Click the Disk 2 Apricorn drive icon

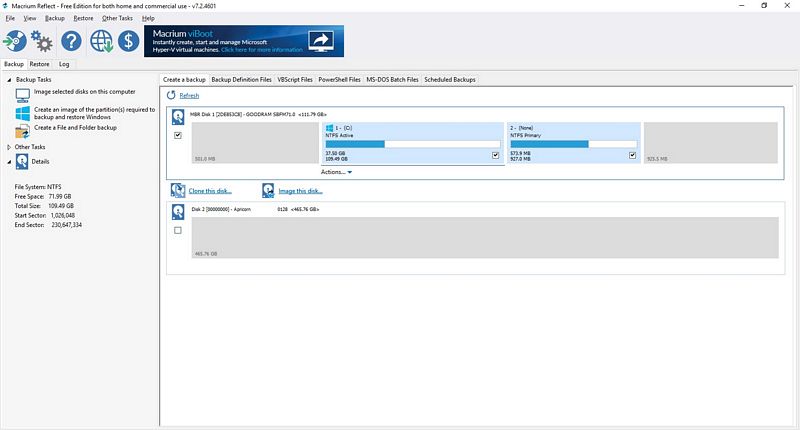[x=178, y=212]
